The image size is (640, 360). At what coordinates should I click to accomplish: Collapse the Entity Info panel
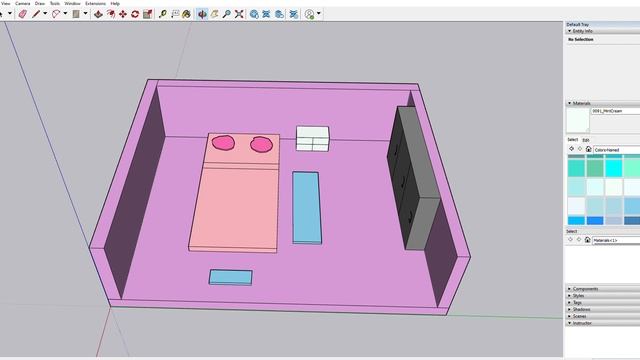click(569, 31)
